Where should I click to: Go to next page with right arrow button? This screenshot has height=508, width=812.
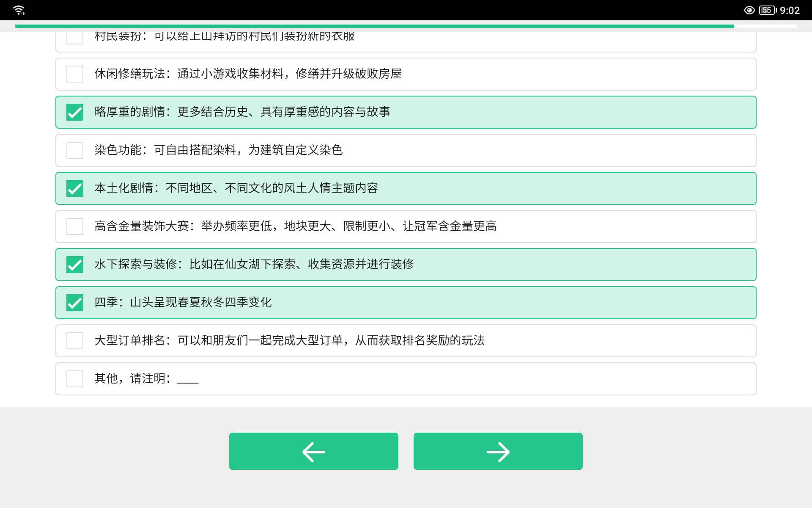pyautogui.click(x=498, y=451)
